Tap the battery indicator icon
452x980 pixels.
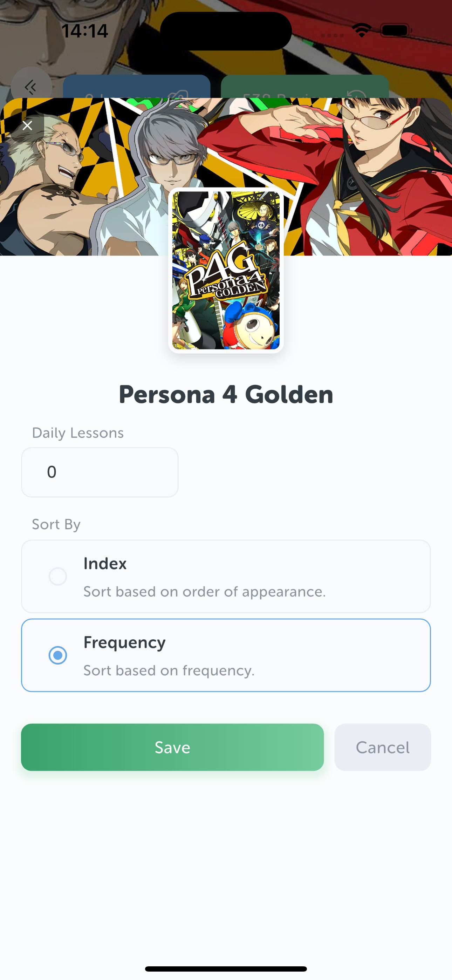coord(395,30)
